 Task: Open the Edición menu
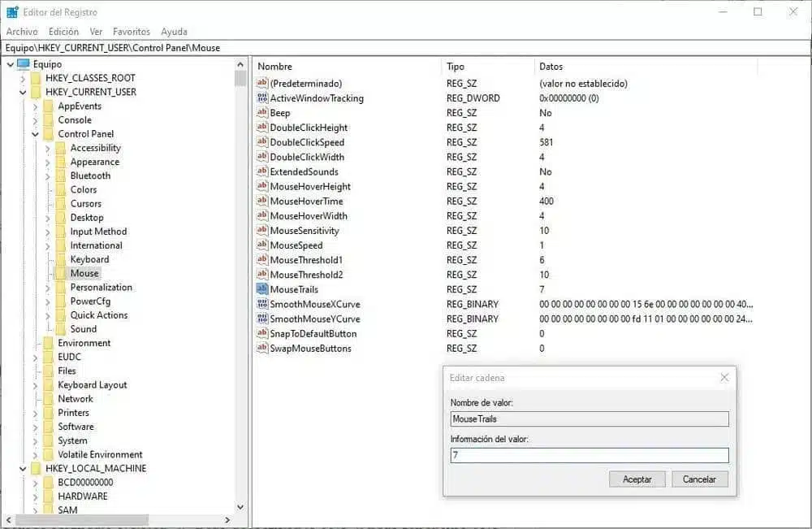point(64,32)
